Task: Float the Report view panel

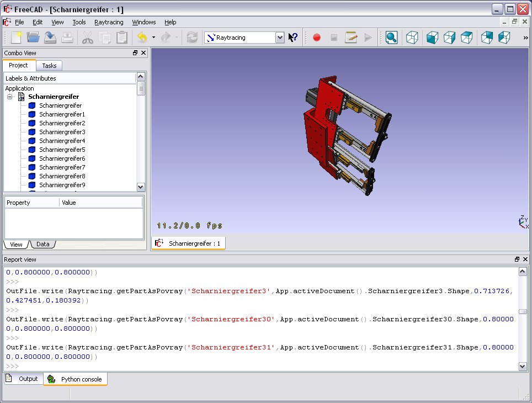Action: [517, 259]
